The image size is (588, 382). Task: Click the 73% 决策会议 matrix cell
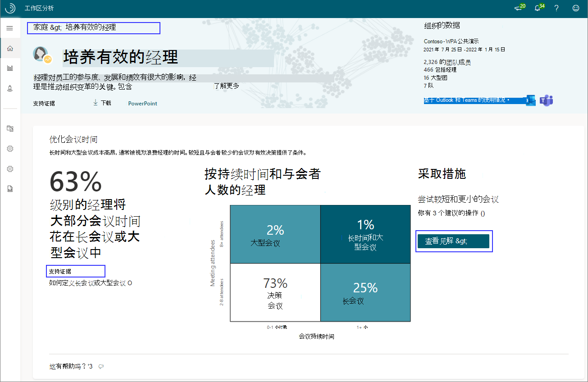[x=275, y=292]
